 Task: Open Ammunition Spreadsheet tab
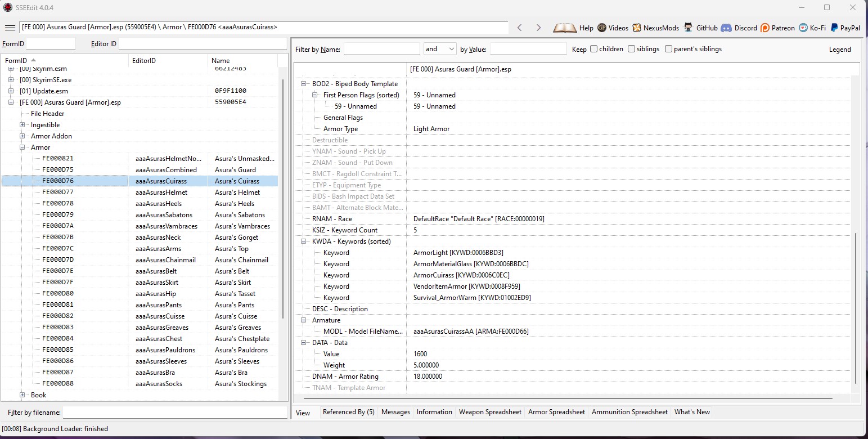[629, 412]
